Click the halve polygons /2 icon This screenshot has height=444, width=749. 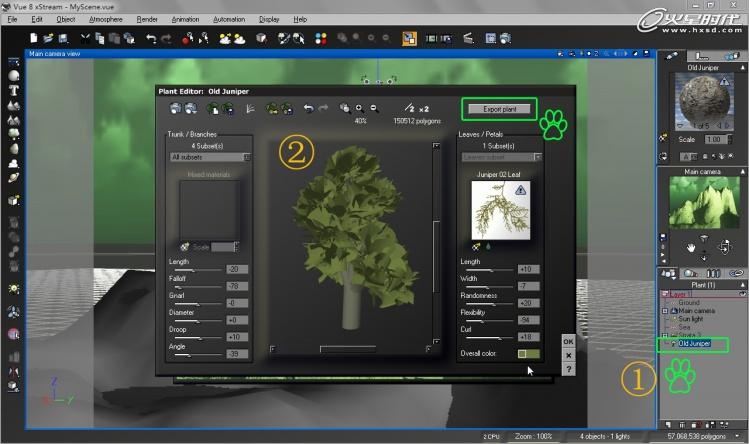(x=409, y=108)
